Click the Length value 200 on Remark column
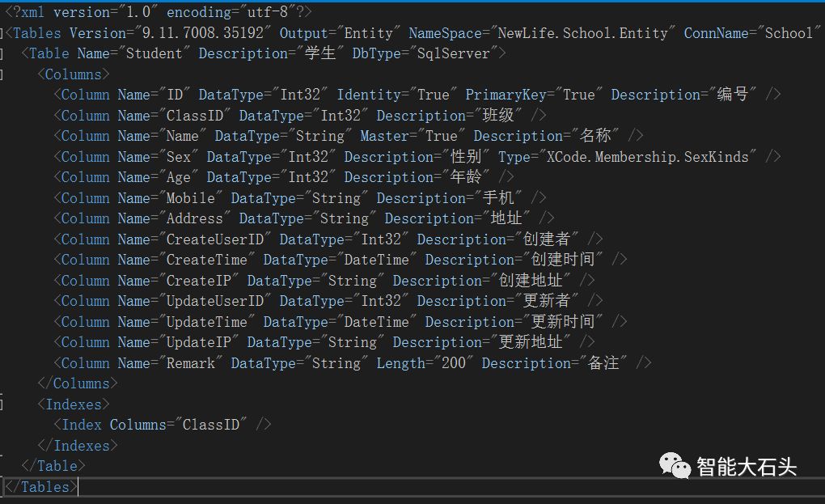 tap(454, 363)
